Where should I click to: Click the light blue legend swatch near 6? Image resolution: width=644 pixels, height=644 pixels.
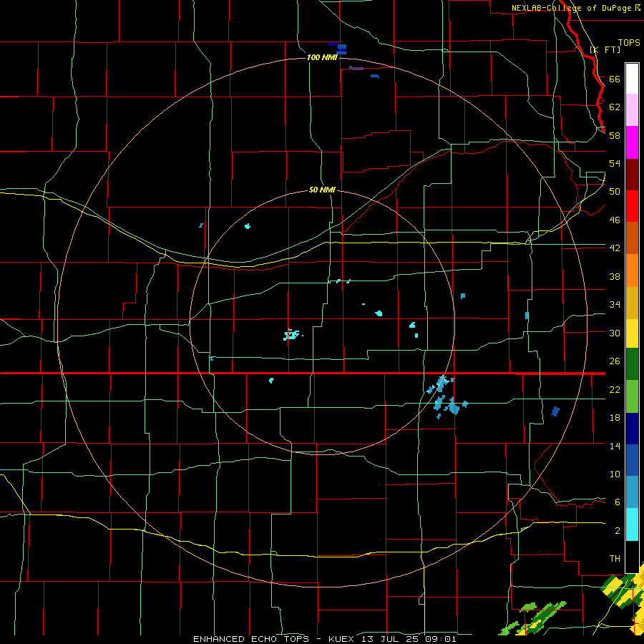632,492
